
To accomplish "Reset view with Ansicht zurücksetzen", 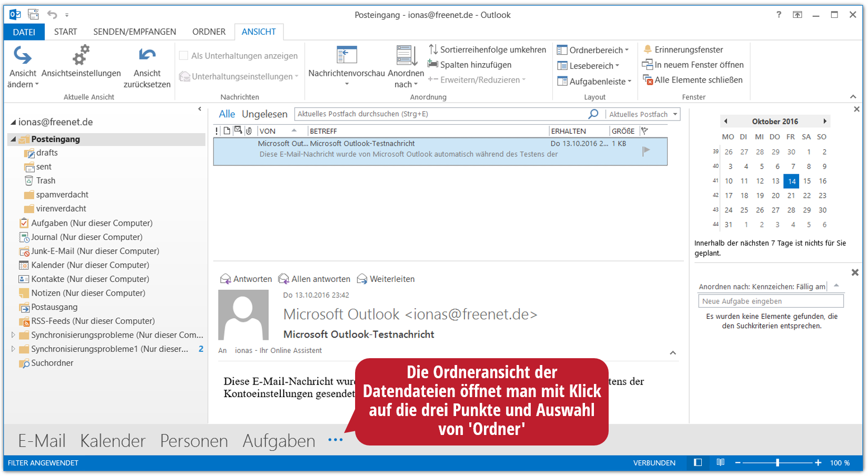I will click(147, 67).
